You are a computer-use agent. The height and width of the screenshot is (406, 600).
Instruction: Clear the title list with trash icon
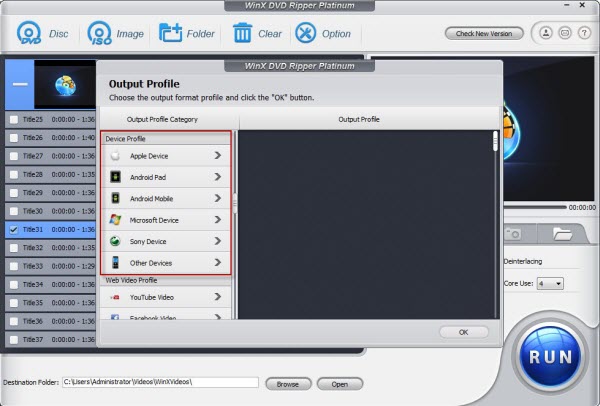(243, 33)
